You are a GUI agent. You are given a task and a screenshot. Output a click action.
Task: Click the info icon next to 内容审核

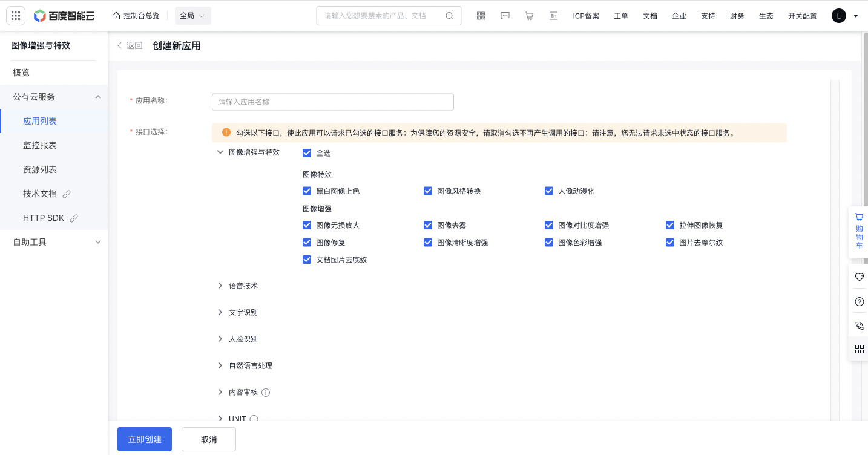[x=266, y=393]
